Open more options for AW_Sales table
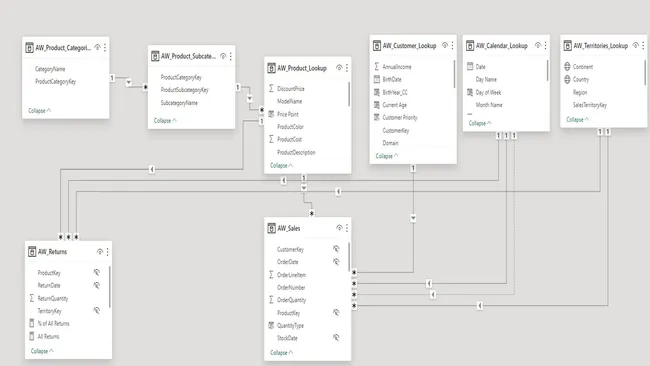Viewport: 650px width, 366px height. point(347,228)
